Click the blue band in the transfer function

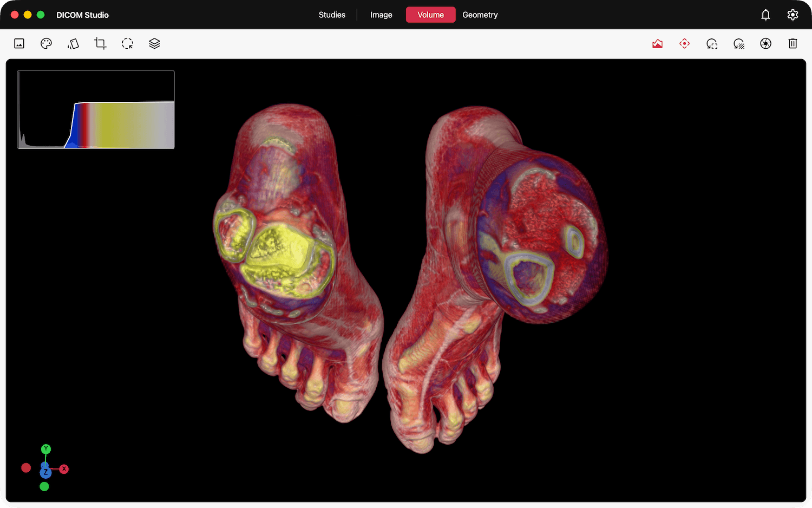click(75, 127)
